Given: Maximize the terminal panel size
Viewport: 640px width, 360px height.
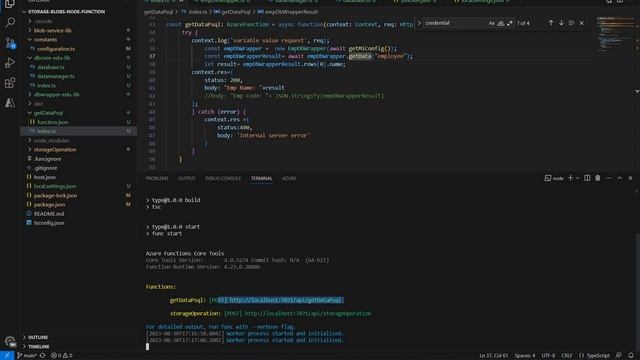Looking at the screenshot, I should (x=620, y=178).
